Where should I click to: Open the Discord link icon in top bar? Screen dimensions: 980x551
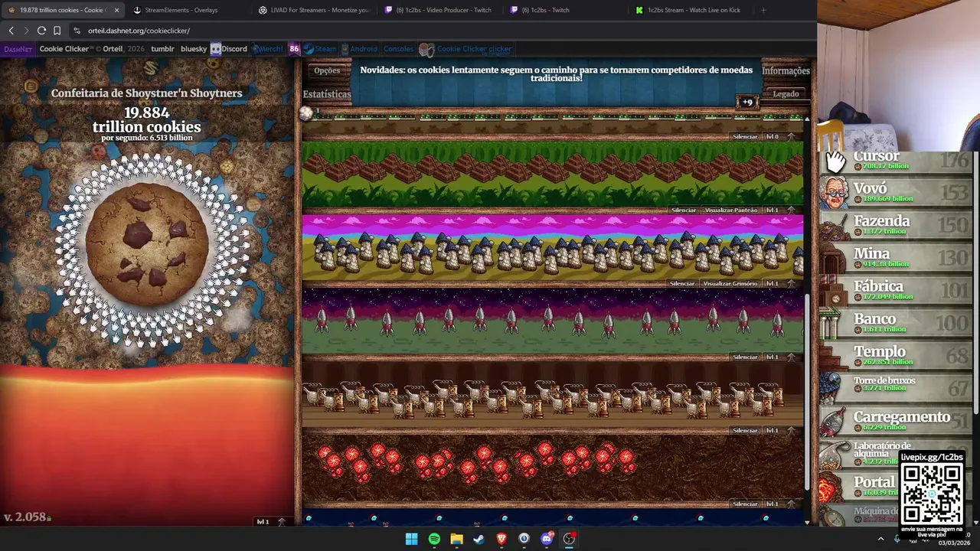(x=229, y=49)
